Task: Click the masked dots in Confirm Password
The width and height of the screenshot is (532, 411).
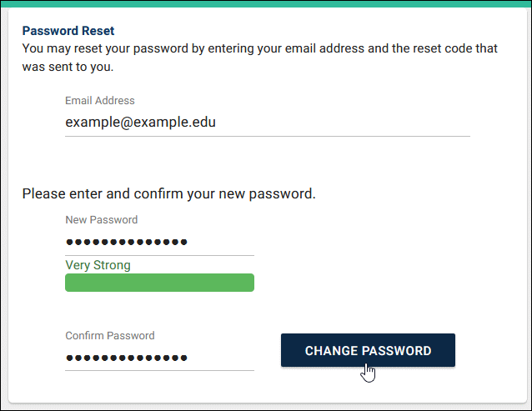Action: 126,358
